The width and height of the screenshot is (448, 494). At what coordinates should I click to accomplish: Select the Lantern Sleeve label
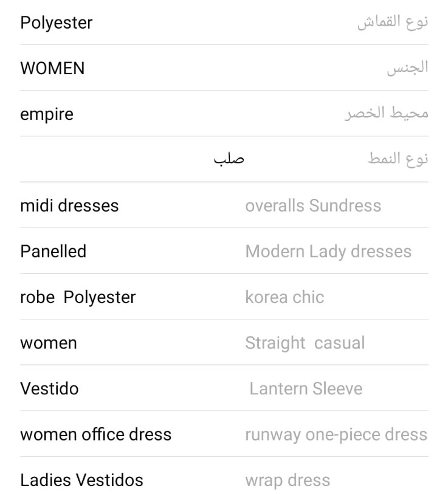pyautogui.click(x=306, y=389)
